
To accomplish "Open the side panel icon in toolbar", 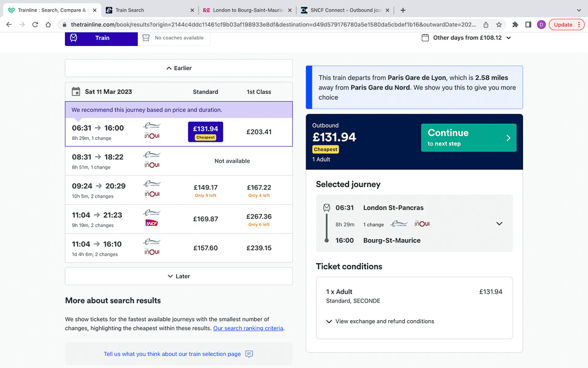I will tap(528, 25).
